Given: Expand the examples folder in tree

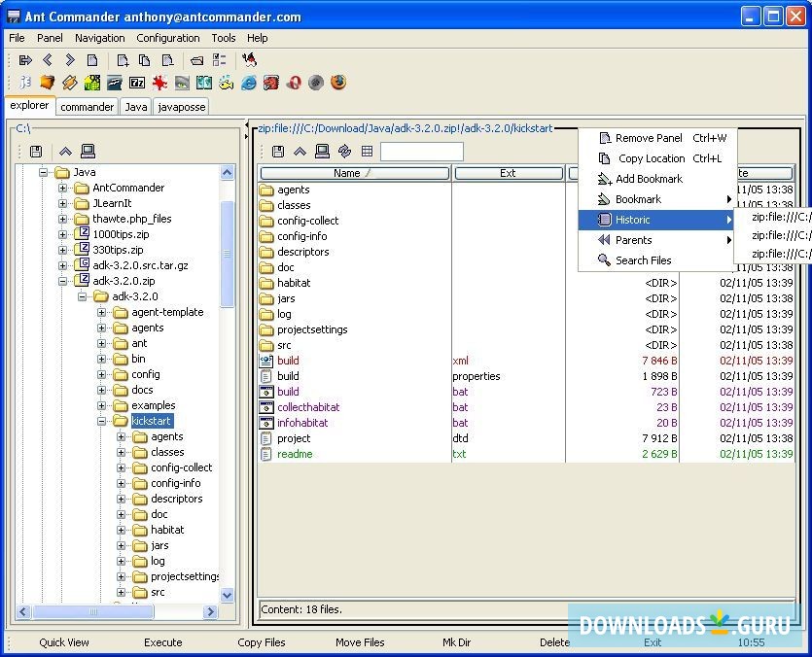Looking at the screenshot, I should [x=102, y=405].
